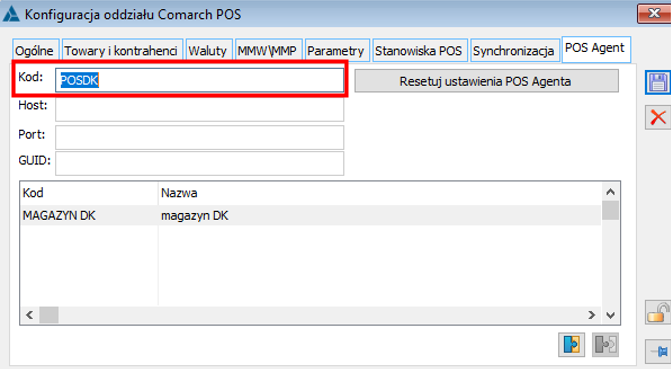
Task: Open the Synchronizacja tab
Action: [x=514, y=51]
